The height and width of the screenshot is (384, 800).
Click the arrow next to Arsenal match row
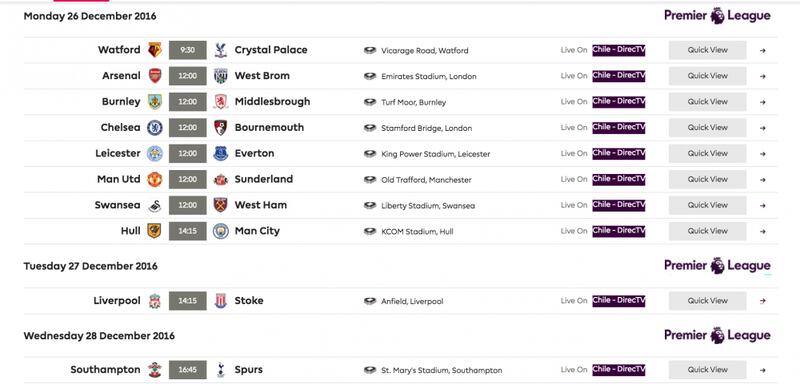point(762,76)
